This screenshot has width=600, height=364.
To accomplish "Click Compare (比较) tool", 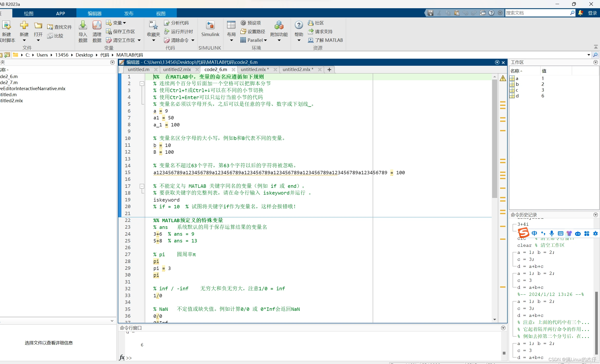I will (x=56, y=36).
